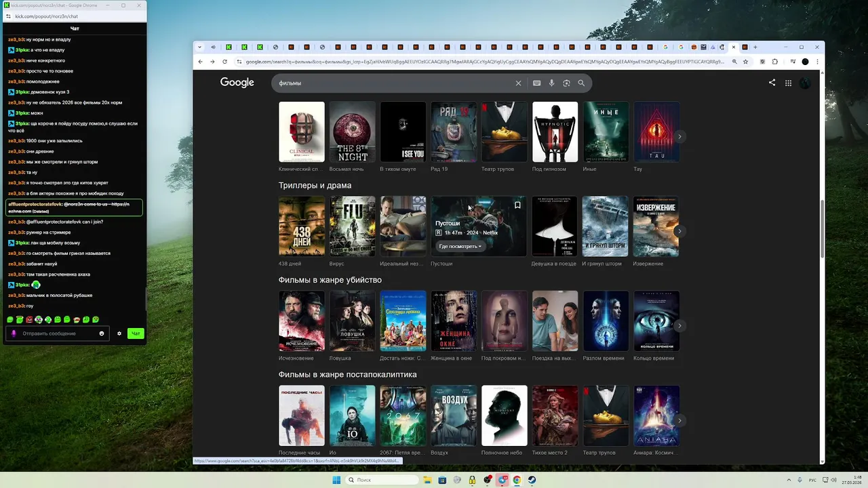Go back in the Chrome browser
The image size is (868, 488).
tap(200, 62)
